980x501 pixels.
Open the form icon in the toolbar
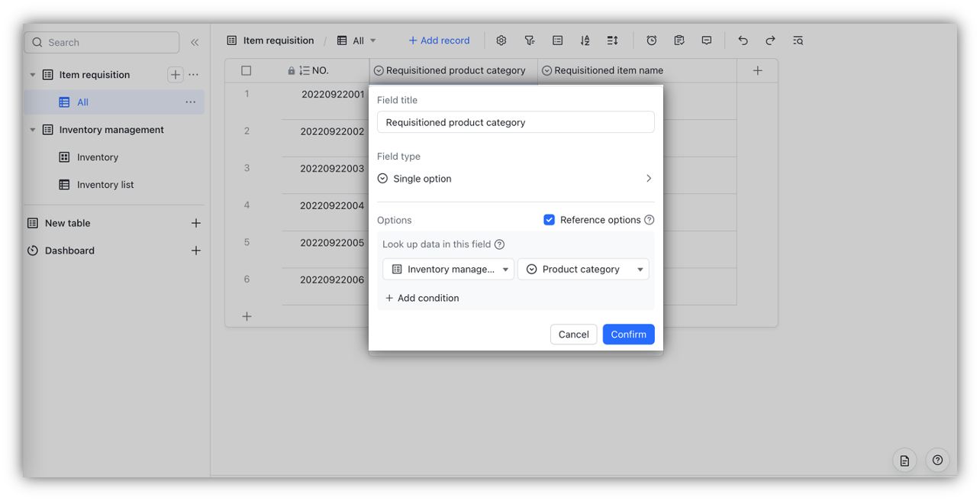679,40
